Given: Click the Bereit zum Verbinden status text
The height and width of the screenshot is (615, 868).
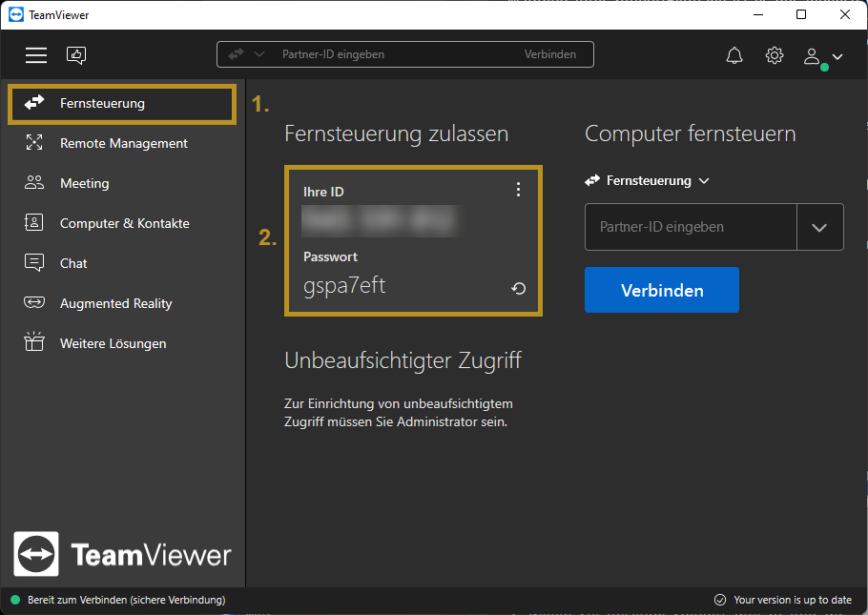Looking at the screenshot, I should [126, 600].
